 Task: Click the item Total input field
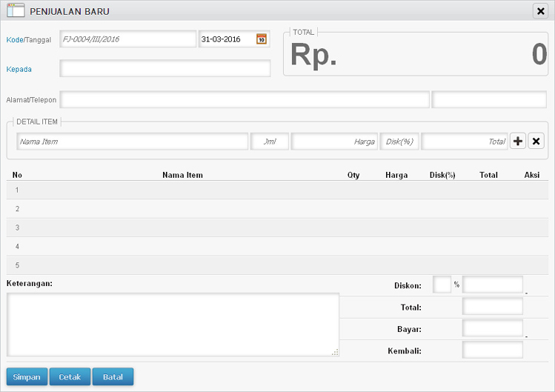pyautogui.click(x=465, y=142)
